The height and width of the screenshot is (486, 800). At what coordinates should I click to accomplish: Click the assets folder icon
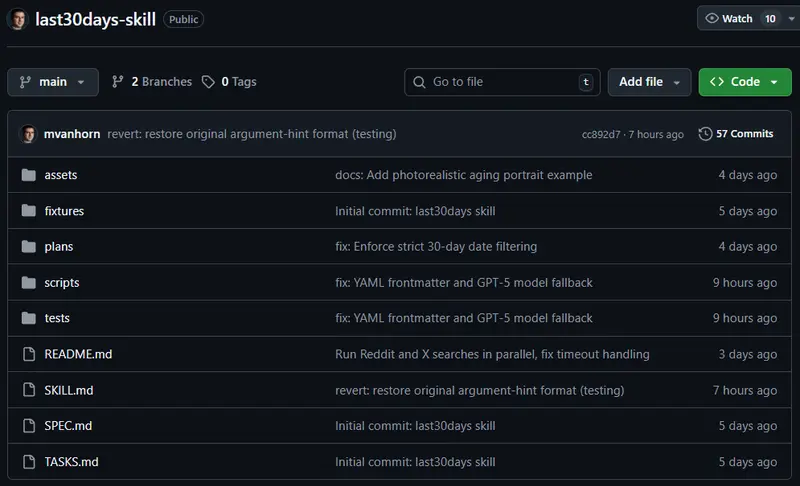28,175
